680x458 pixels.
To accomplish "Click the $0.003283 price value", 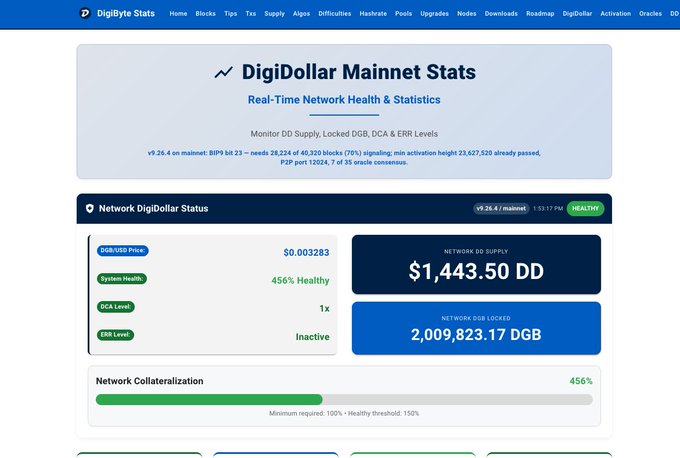I will click(306, 252).
